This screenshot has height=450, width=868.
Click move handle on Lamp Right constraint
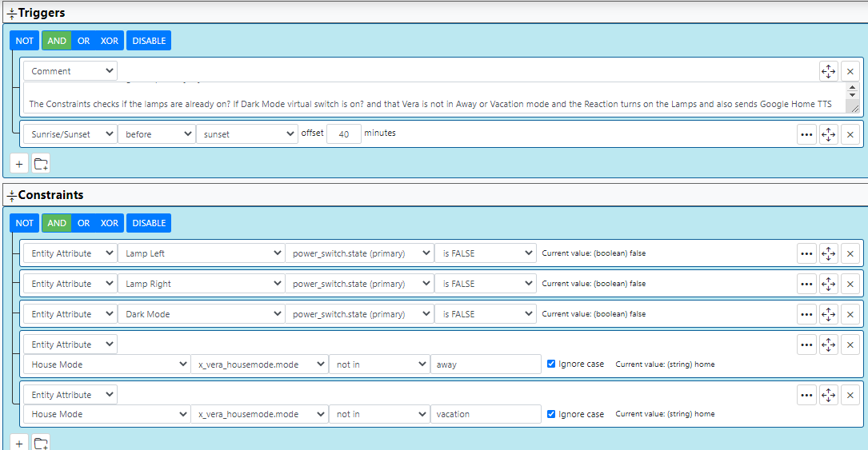pos(828,284)
